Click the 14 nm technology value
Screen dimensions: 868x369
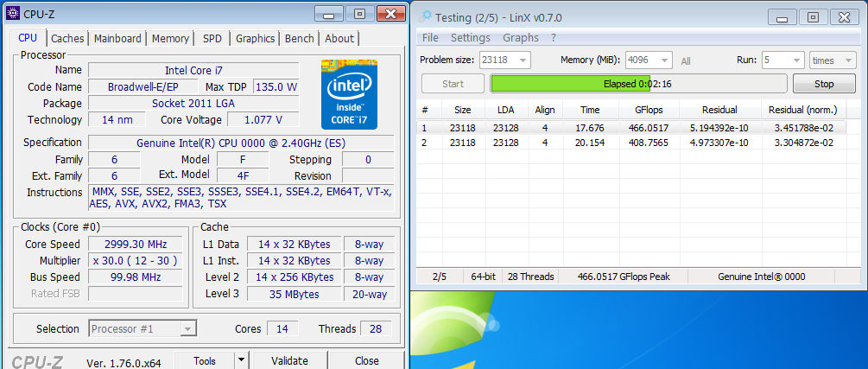coord(117,120)
